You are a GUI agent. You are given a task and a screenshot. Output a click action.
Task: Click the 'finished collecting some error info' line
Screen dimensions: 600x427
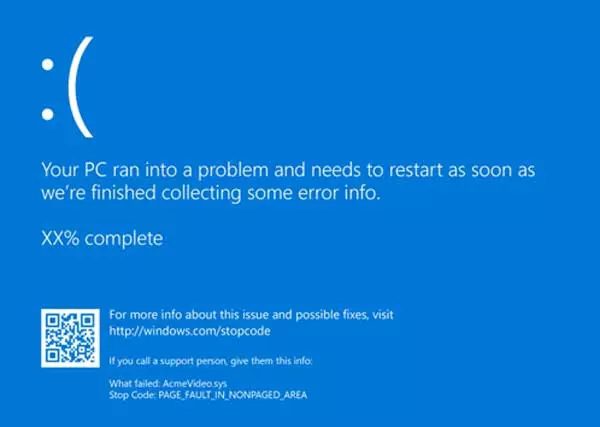(x=211, y=193)
